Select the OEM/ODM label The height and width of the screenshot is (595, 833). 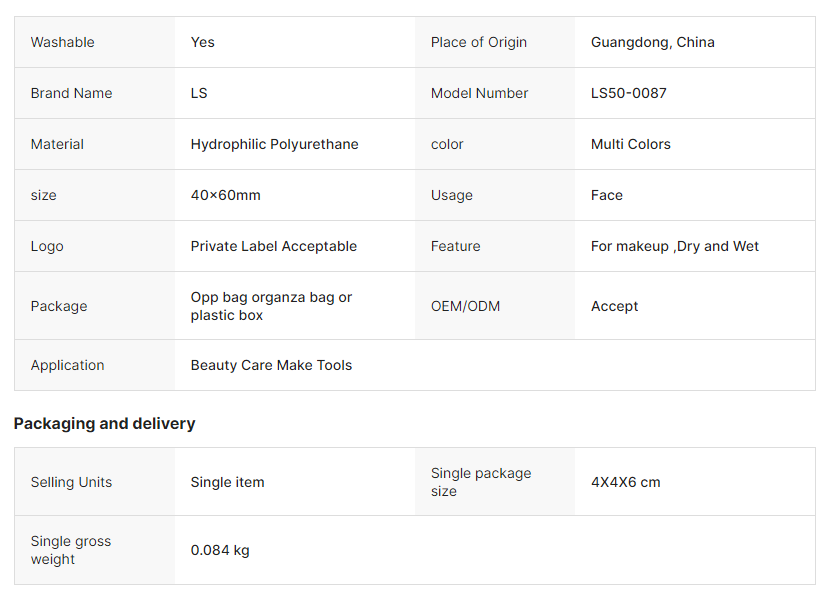point(465,306)
